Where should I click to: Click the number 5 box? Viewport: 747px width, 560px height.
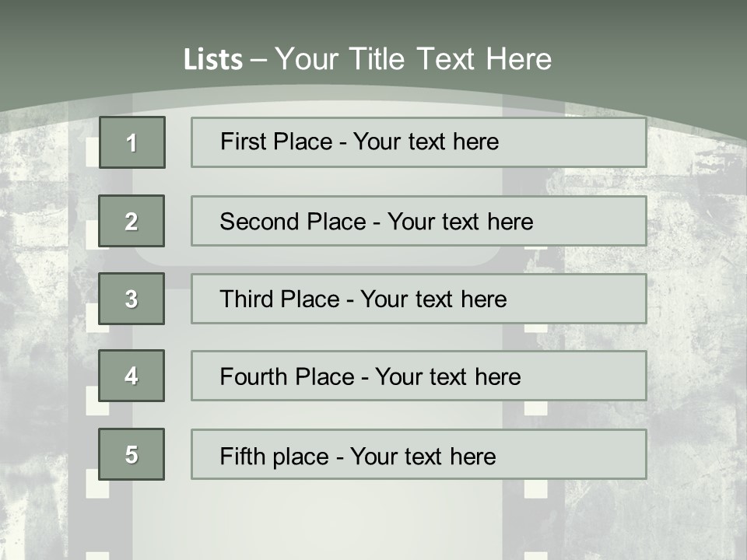[x=132, y=454]
